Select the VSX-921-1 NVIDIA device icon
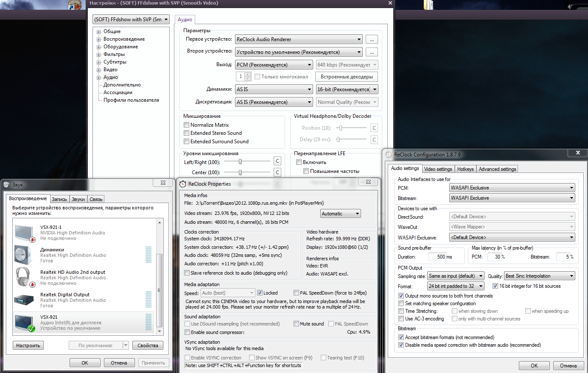This screenshot has height=373, width=588. pos(24,233)
